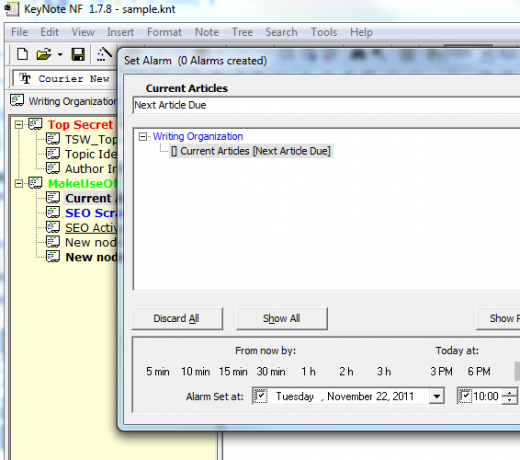Screen dimensions: 520x460
Task: Collapse the Writing Organization alarm tree node
Action: point(143,137)
